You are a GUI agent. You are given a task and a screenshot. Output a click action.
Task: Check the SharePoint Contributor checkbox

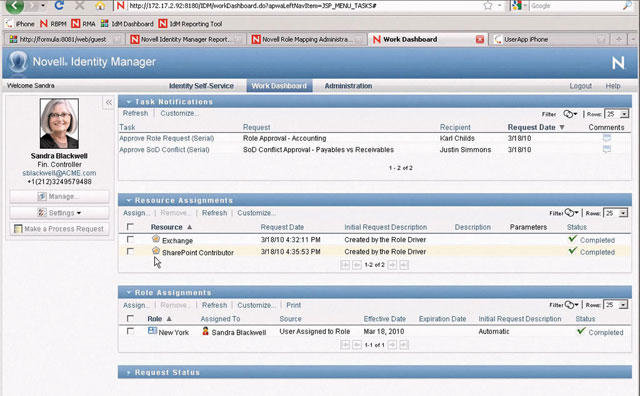click(x=130, y=251)
